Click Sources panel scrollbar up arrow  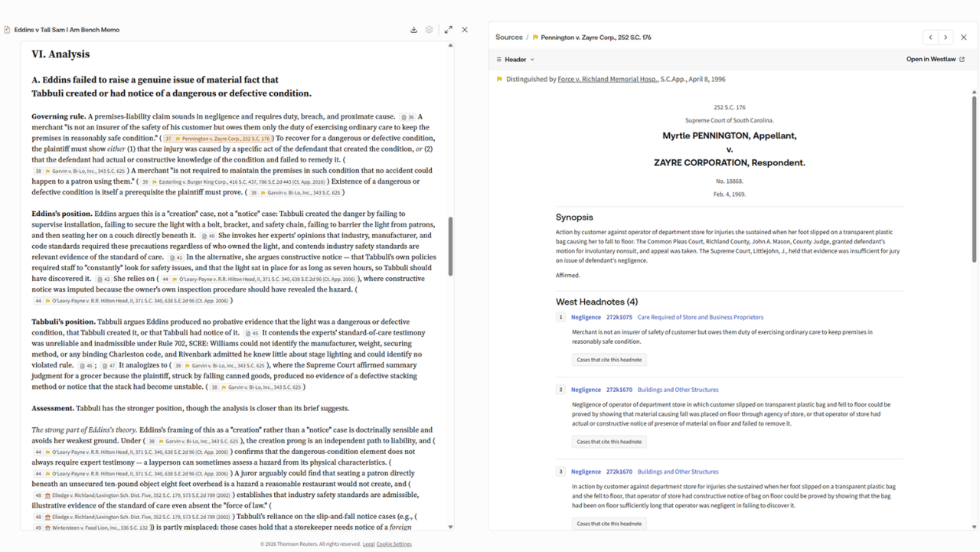[x=974, y=92]
